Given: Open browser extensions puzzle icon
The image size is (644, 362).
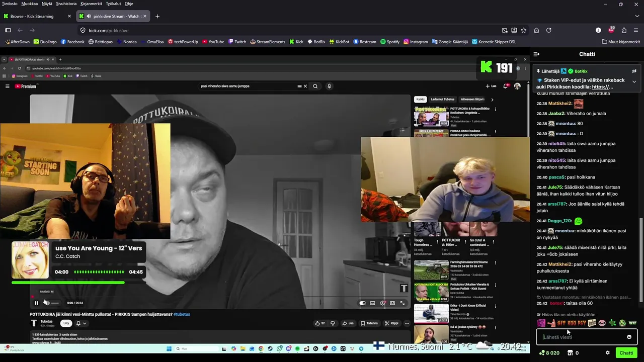Looking at the screenshot, I should tap(624, 30).
